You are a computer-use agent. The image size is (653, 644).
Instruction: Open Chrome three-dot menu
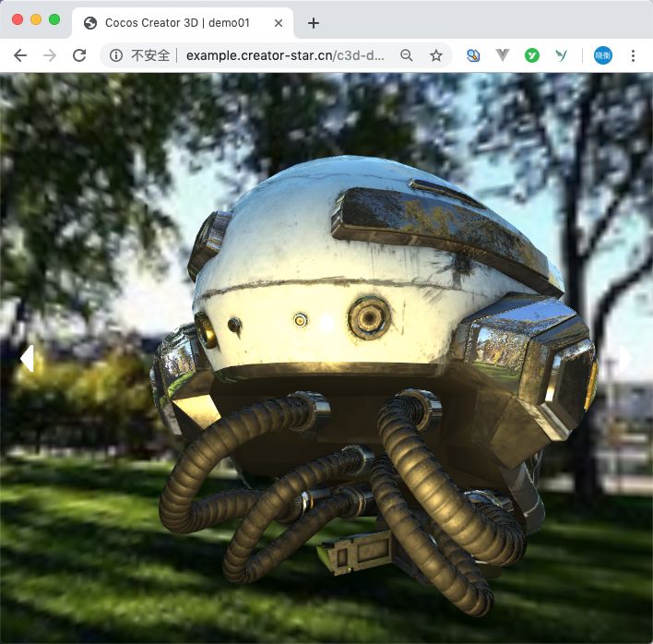[633, 55]
